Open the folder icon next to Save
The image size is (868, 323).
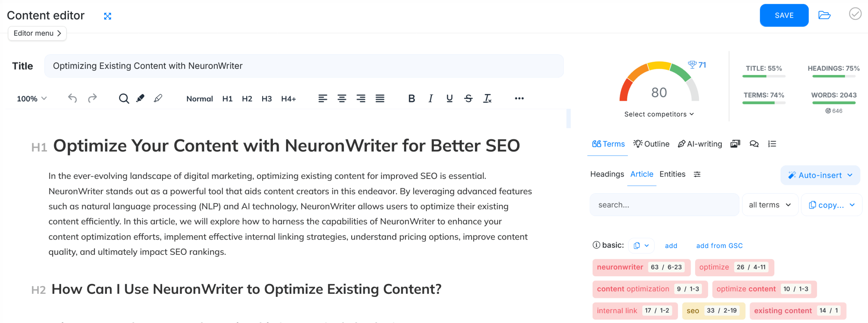click(x=824, y=15)
